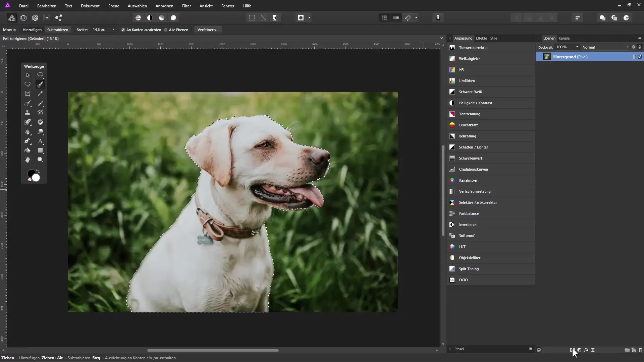Toggle visibility of Hintergrund layer
Viewport: 644px width, 362px height.
tap(640, 57)
